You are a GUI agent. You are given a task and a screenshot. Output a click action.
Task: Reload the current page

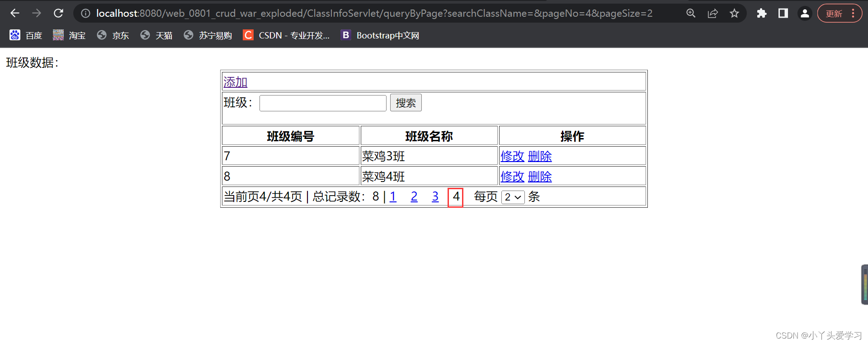[58, 13]
